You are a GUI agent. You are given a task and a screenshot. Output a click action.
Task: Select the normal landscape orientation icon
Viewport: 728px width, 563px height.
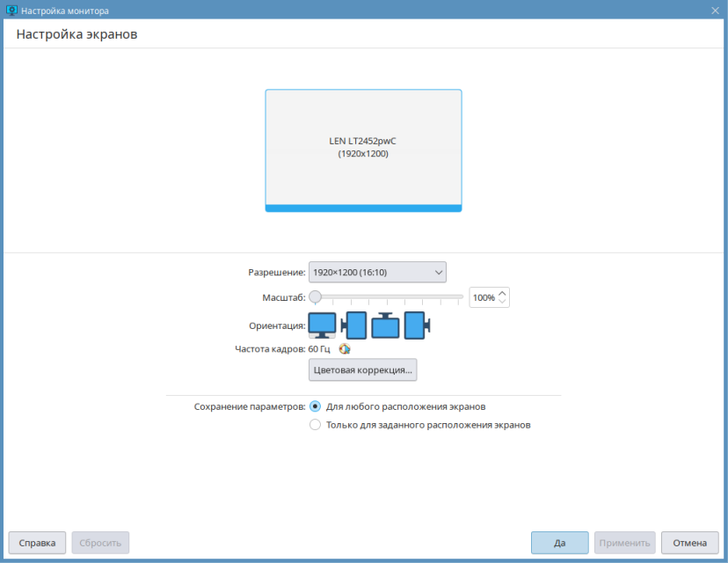tap(322, 325)
